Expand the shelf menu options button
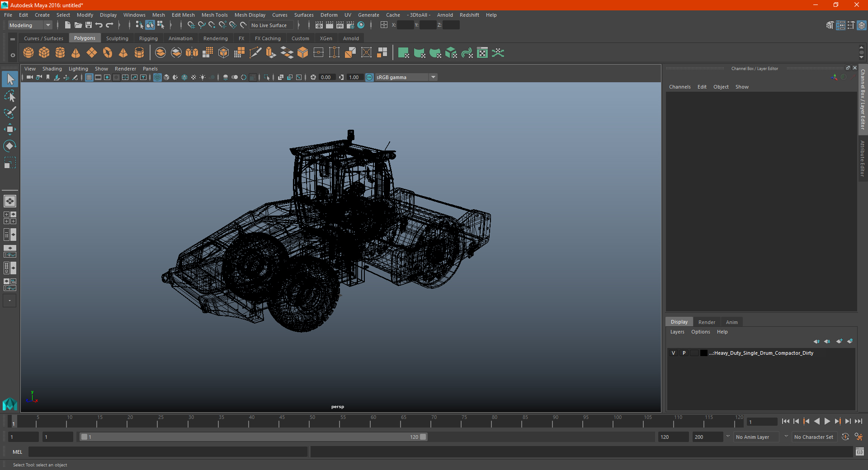Image resolution: width=868 pixels, height=470 pixels. click(x=13, y=55)
